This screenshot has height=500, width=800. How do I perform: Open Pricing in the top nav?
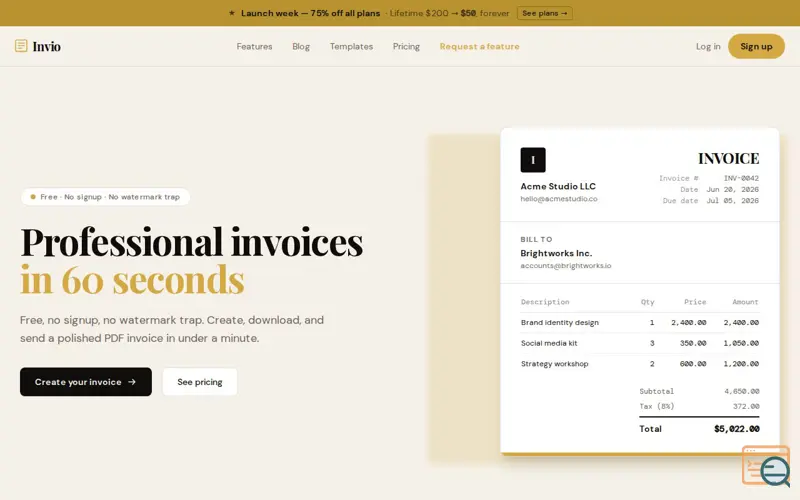coord(406,46)
